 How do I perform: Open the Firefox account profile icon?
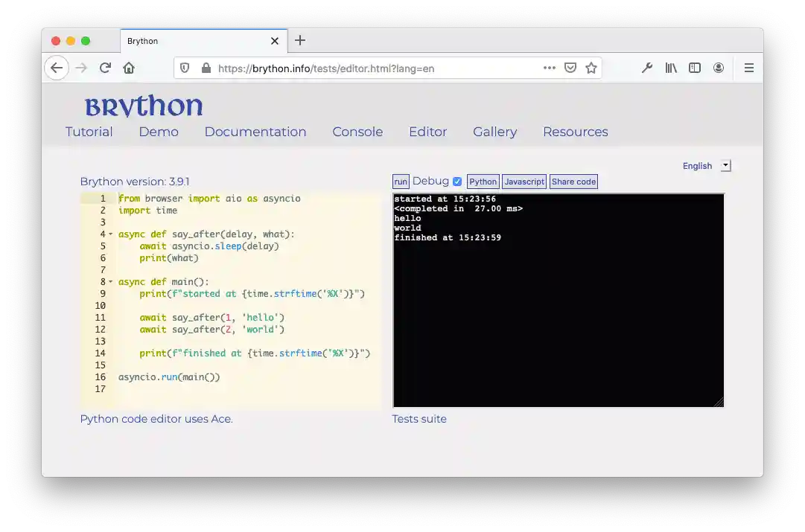718,68
